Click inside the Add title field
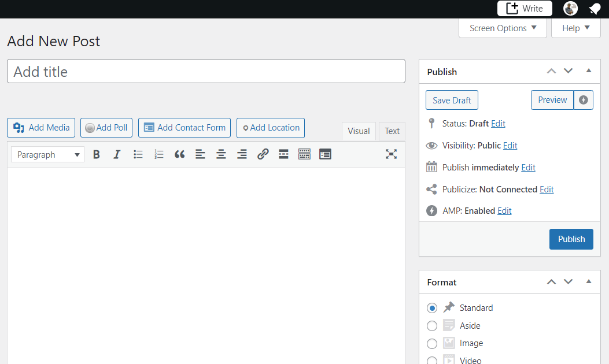This screenshot has width=609, height=364. tap(206, 71)
